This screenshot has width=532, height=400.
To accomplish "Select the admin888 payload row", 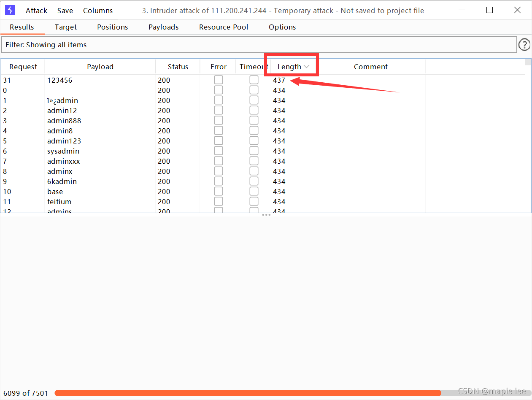I will click(263, 121).
